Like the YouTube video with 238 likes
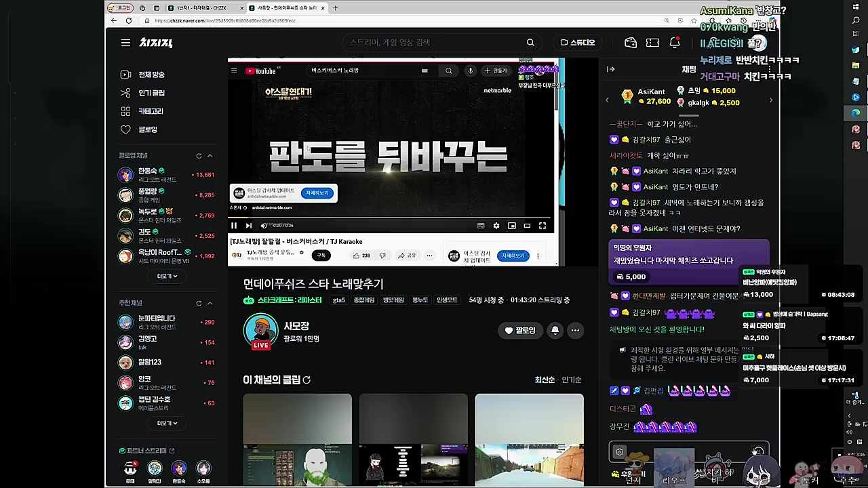This screenshot has height=488, width=868. point(361,256)
